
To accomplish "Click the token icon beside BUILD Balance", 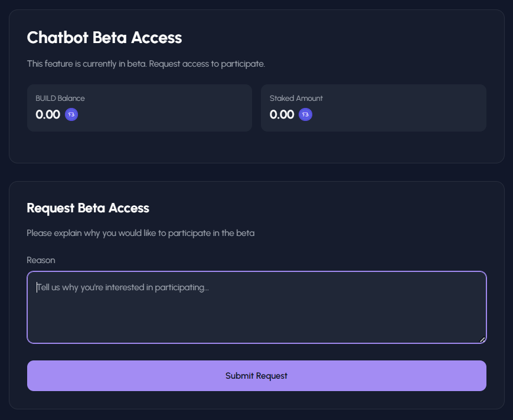I will click(x=71, y=114).
